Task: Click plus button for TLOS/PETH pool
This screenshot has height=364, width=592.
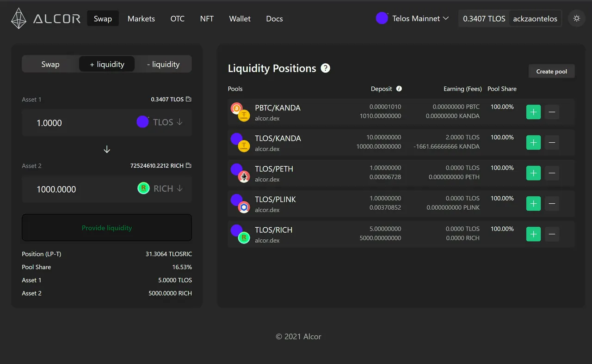Action: pos(533,173)
